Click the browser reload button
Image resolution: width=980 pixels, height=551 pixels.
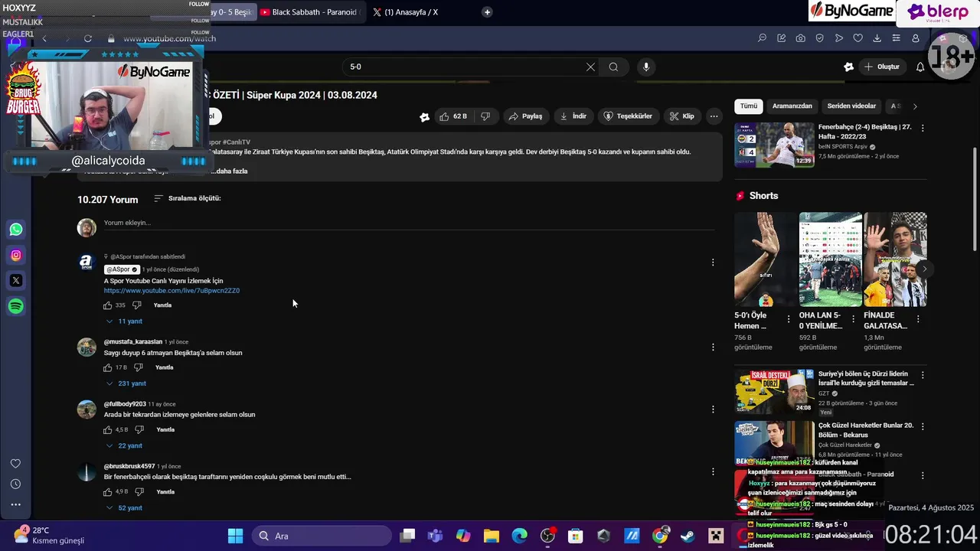pyautogui.click(x=88, y=38)
